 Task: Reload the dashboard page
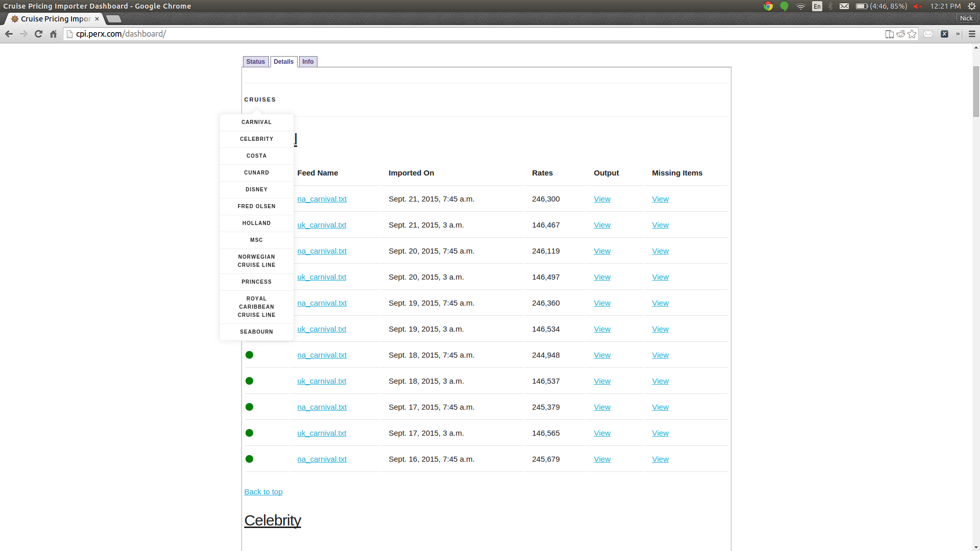(x=38, y=34)
